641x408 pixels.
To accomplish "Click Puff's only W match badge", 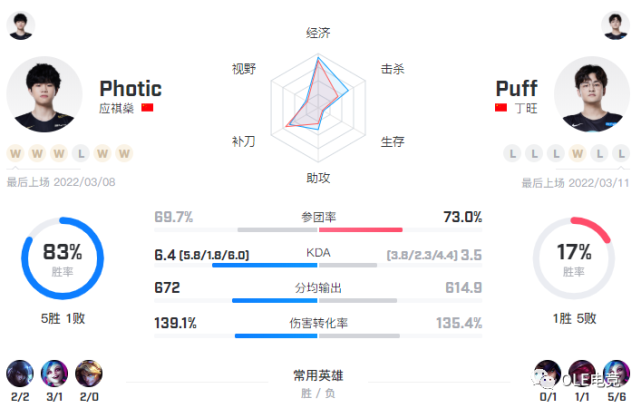I will 578,154.
